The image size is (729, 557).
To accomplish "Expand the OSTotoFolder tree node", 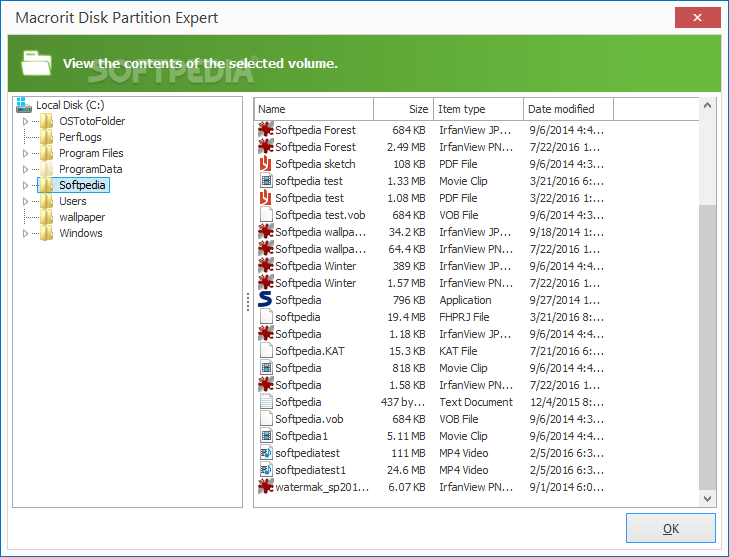I will [x=26, y=121].
